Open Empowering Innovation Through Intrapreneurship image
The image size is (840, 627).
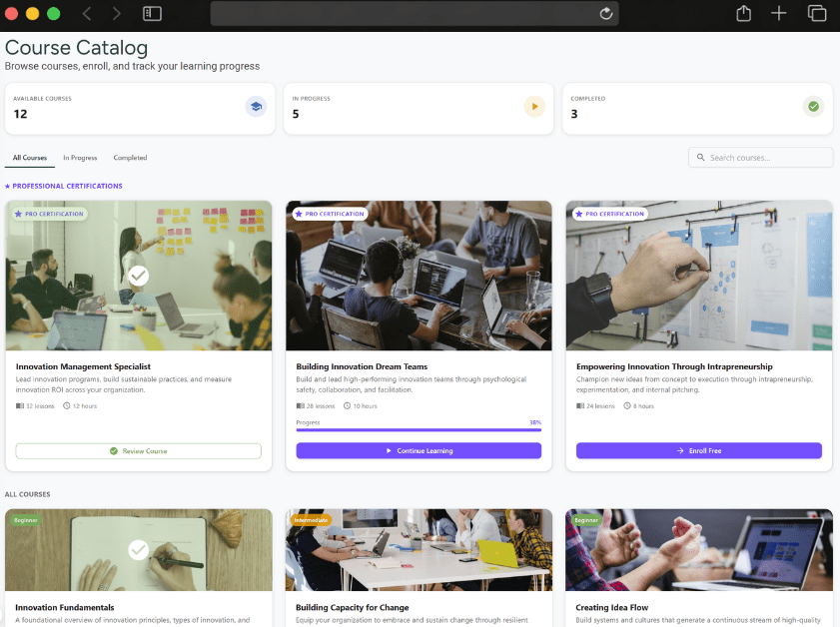coord(699,276)
